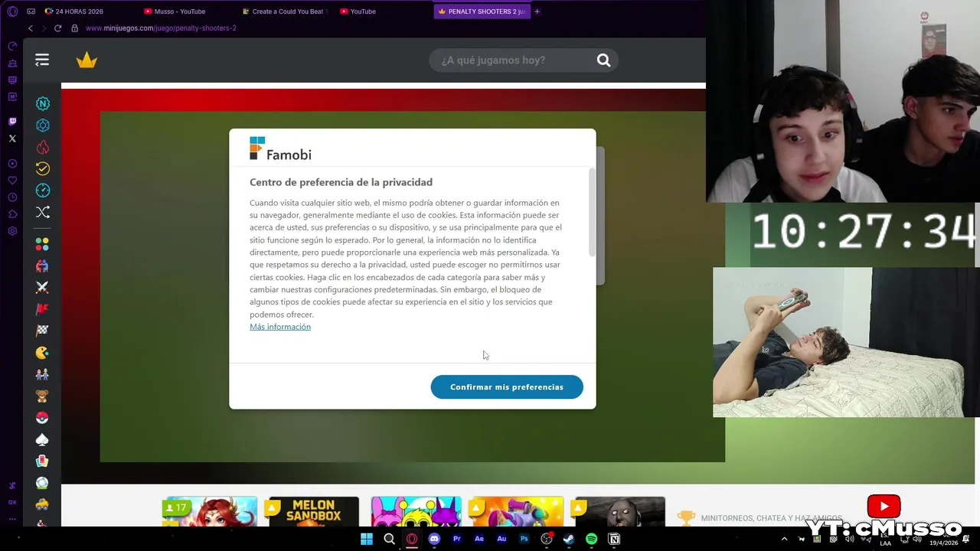Open Discord from the taskbar

click(434, 539)
